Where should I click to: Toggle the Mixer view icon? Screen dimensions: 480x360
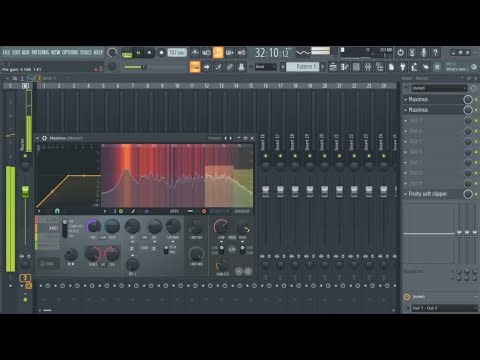pos(368,67)
